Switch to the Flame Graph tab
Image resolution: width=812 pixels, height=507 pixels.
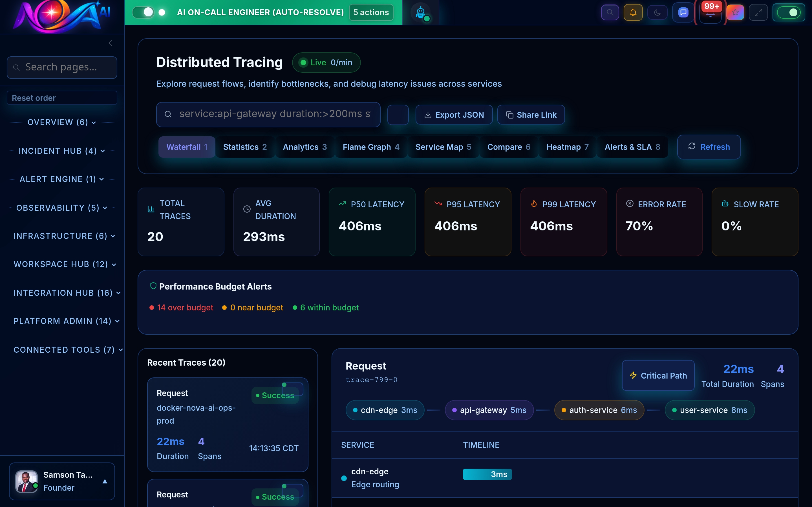370,147
